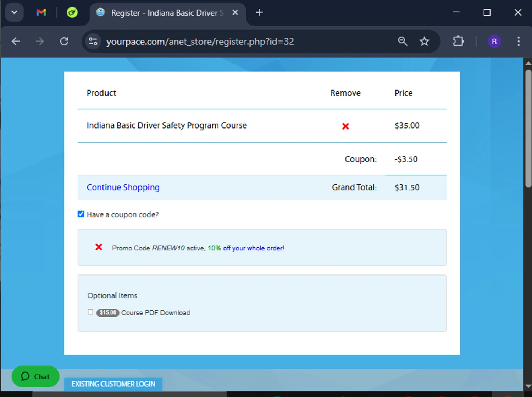The image size is (532, 397).
Task: Uncheck Have a coupon code checkbox
Action: [81, 214]
